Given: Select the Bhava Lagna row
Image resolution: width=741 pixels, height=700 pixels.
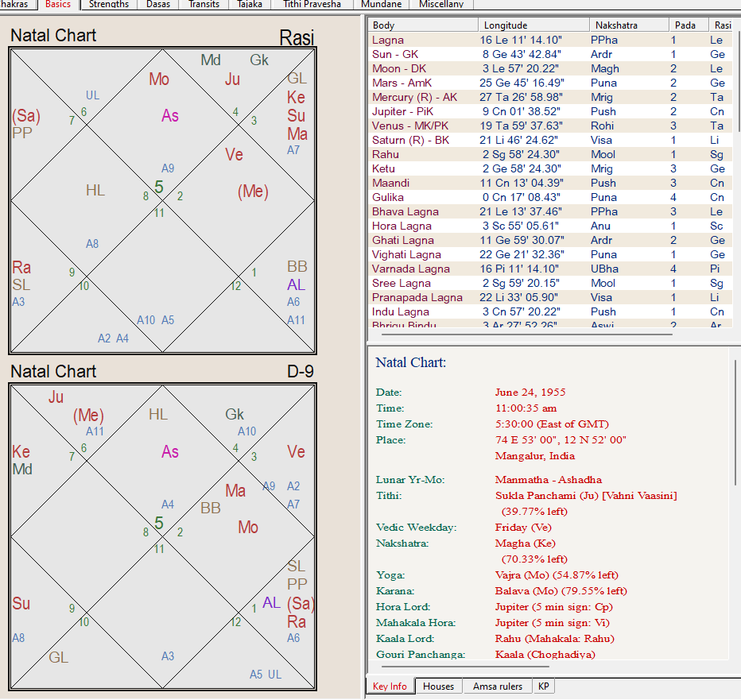Looking at the screenshot, I should tap(550, 211).
